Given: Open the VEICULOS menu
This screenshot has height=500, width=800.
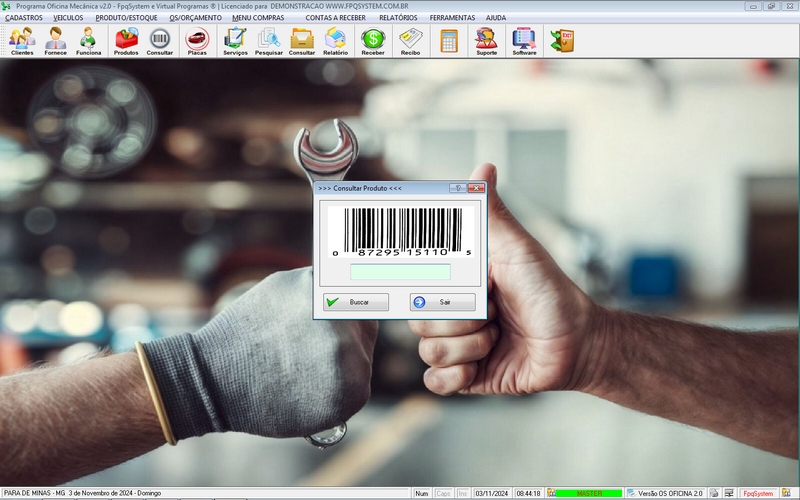Looking at the screenshot, I should (x=68, y=18).
